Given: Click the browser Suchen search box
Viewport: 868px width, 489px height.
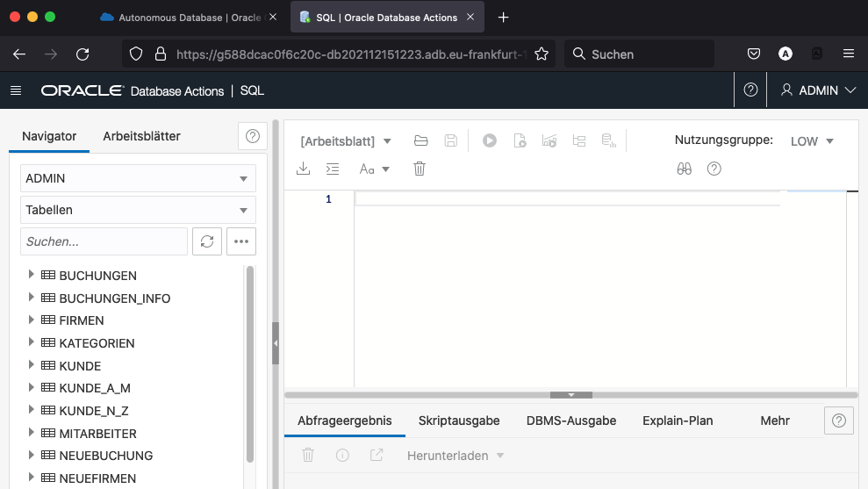Looking at the screenshot, I should 640,54.
